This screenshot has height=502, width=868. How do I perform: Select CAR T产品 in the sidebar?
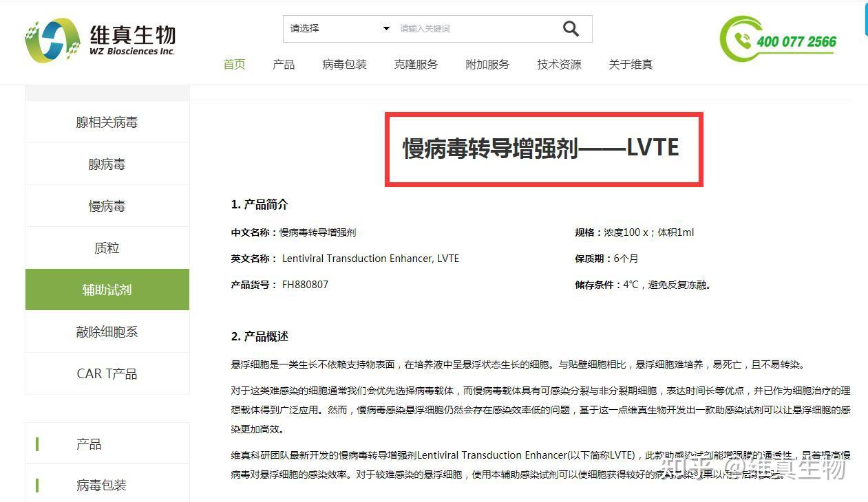coord(107,373)
